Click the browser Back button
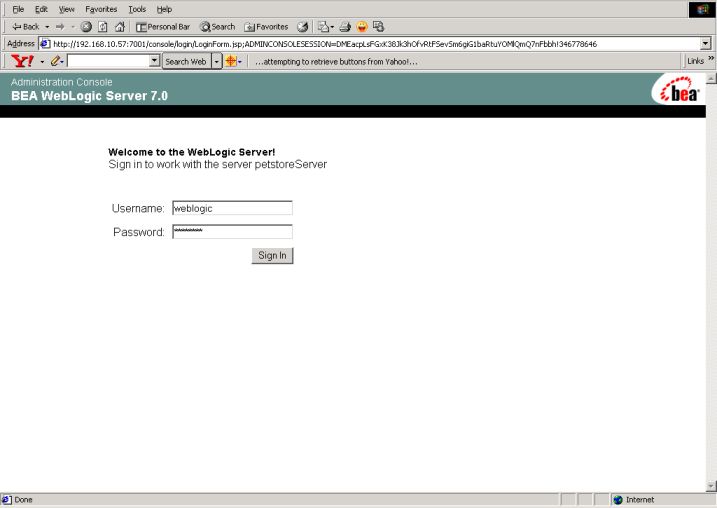Image resolution: width=717 pixels, height=508 pixels. [26, 27]
